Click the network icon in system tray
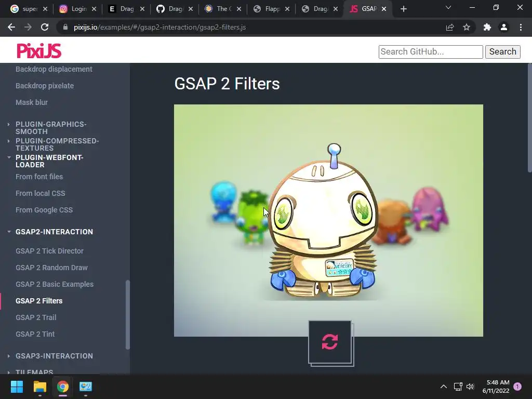Screen dimensions: 532x399 point(458,387)
